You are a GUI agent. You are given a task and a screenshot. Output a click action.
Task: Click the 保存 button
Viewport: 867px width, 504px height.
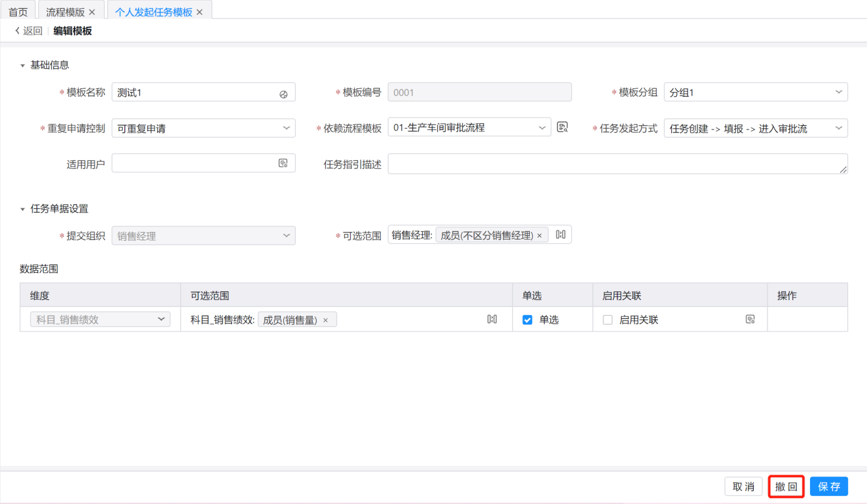[829, 486]
